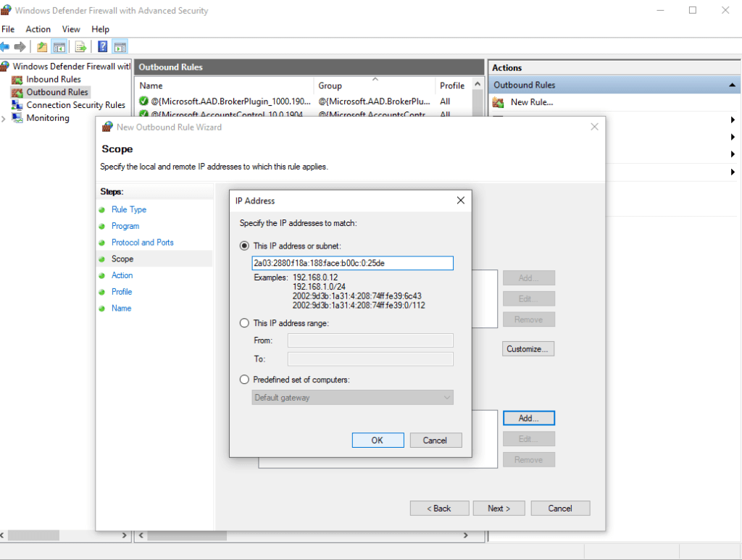The width and height of the screenshot is (742, 560).
Task: Click the firewall icon in the main title bar
Action: pyautogui.click(x=6, y=10)
